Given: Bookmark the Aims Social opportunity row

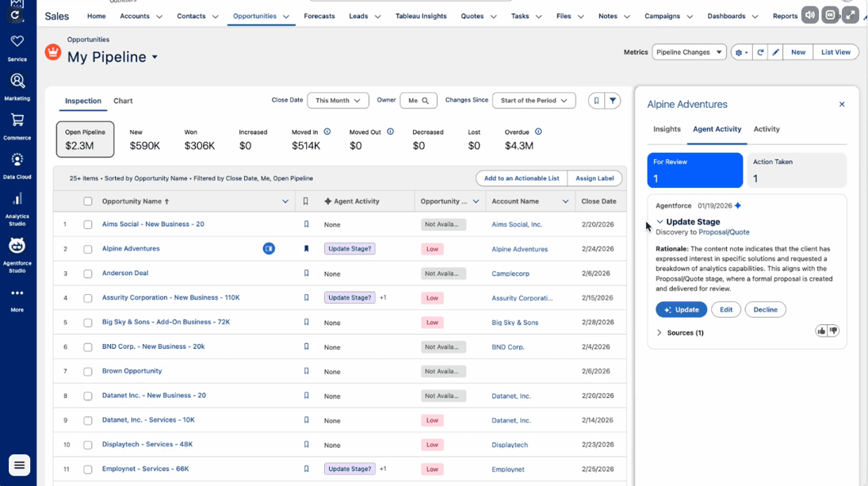Looking at the screenshot, I should (306, 224).
